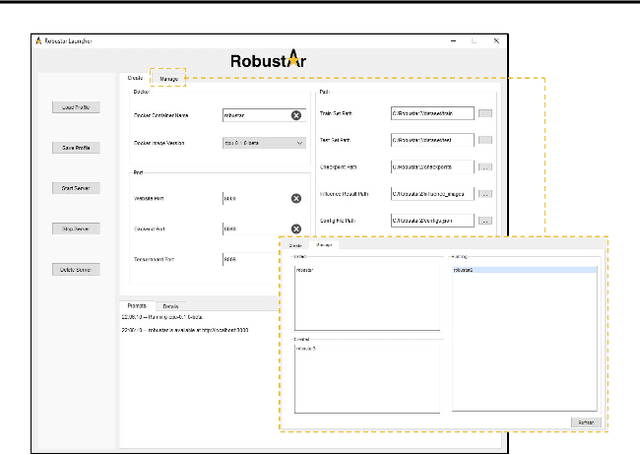
Task: Browse for the Train Set Path
Action: point(485,114)
